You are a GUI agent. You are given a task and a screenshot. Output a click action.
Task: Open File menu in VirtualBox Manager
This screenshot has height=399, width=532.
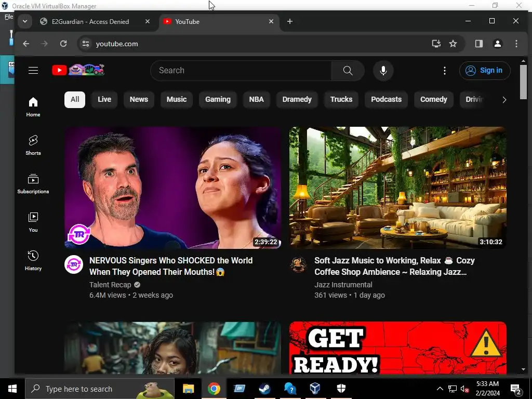[9, 17]
